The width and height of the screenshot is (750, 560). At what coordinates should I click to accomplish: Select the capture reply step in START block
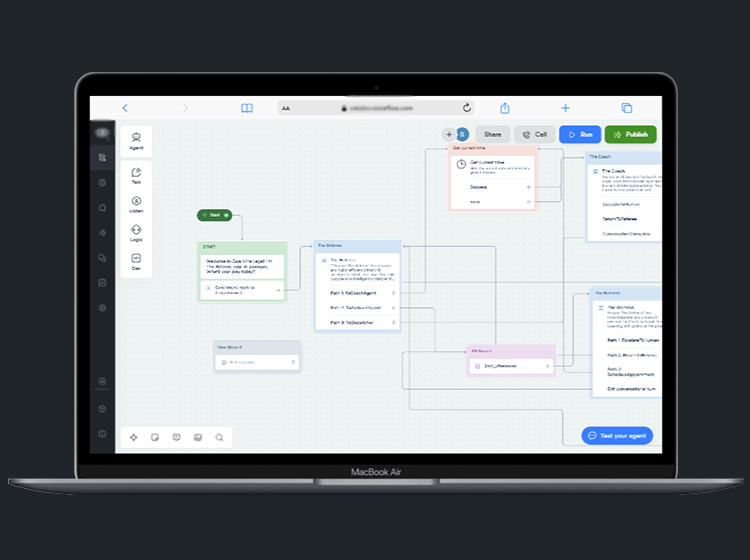point(242,290)
